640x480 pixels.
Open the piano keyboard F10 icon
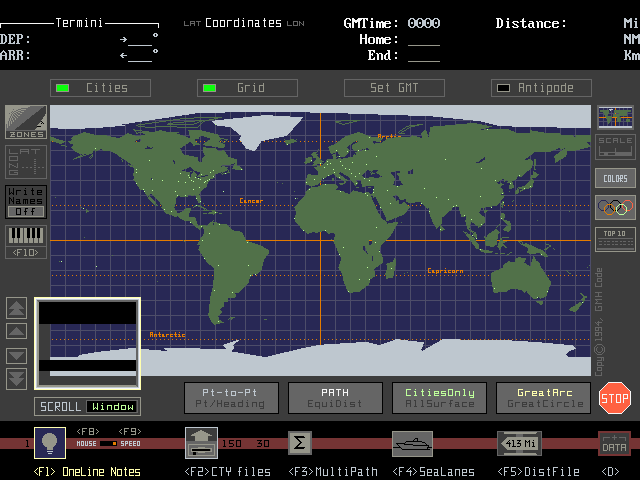(x=26, y=236)
